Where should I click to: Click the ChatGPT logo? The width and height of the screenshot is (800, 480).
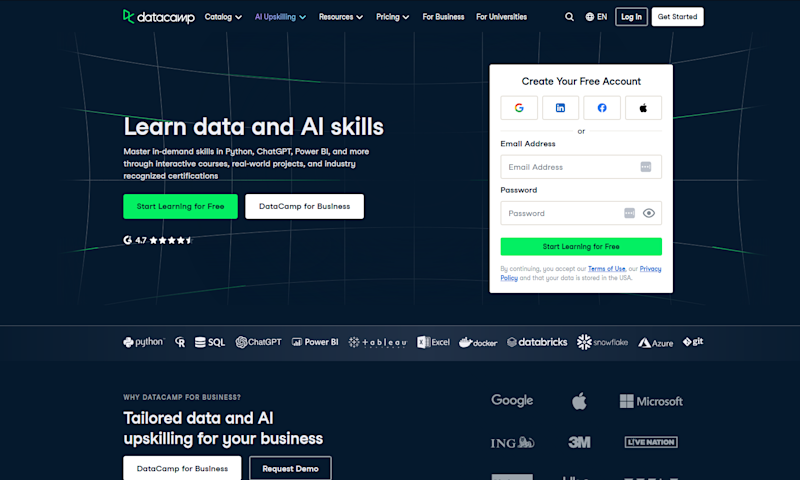click(258, 342)
